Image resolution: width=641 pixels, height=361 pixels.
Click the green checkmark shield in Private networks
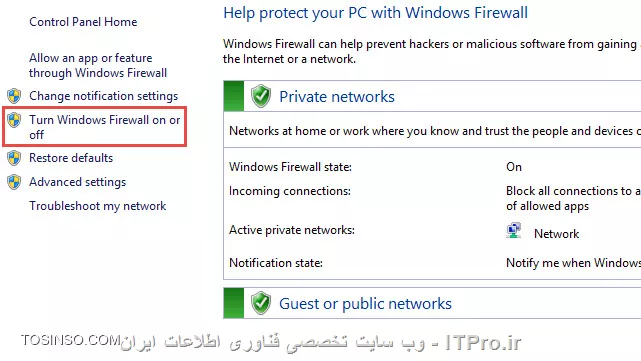click(x=261, y=96)
